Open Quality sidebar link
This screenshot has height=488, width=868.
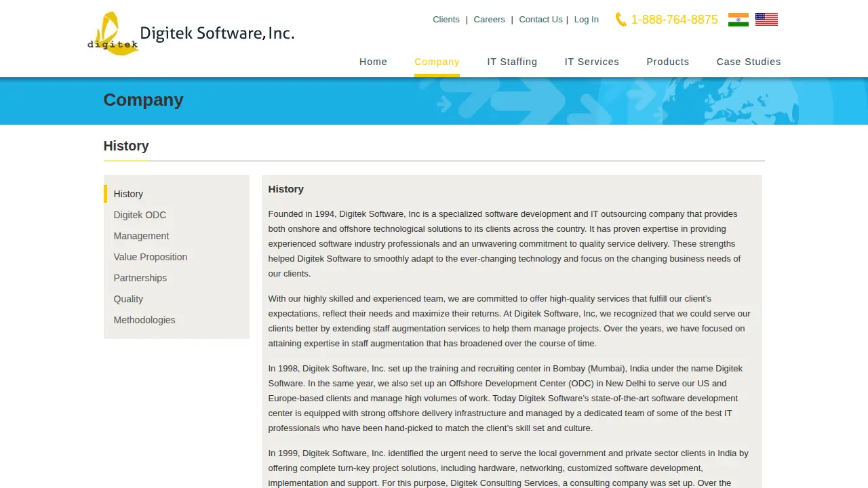coord(128,299)
